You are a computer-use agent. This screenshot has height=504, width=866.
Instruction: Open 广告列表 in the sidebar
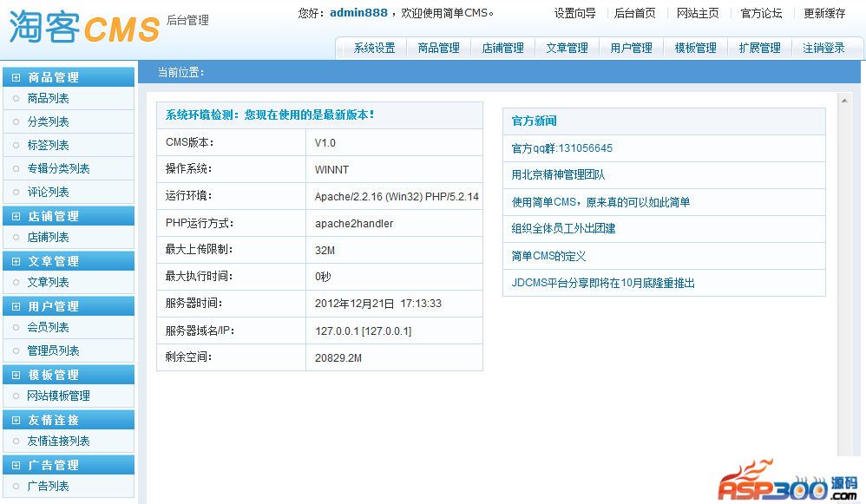click(x=48, y=487)
